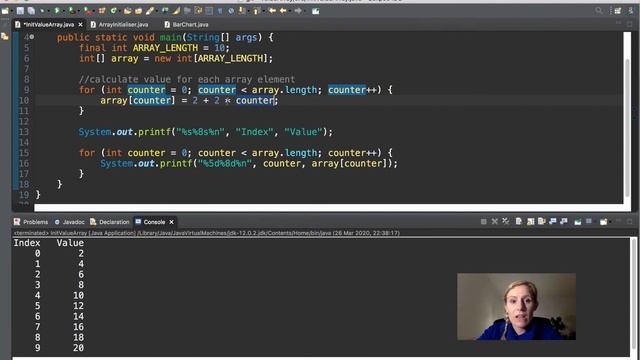The height and width of the screenshot is (360, 640).
Task: Open dropdown arrow beside External Tools icon
Action: coord(93,11)
